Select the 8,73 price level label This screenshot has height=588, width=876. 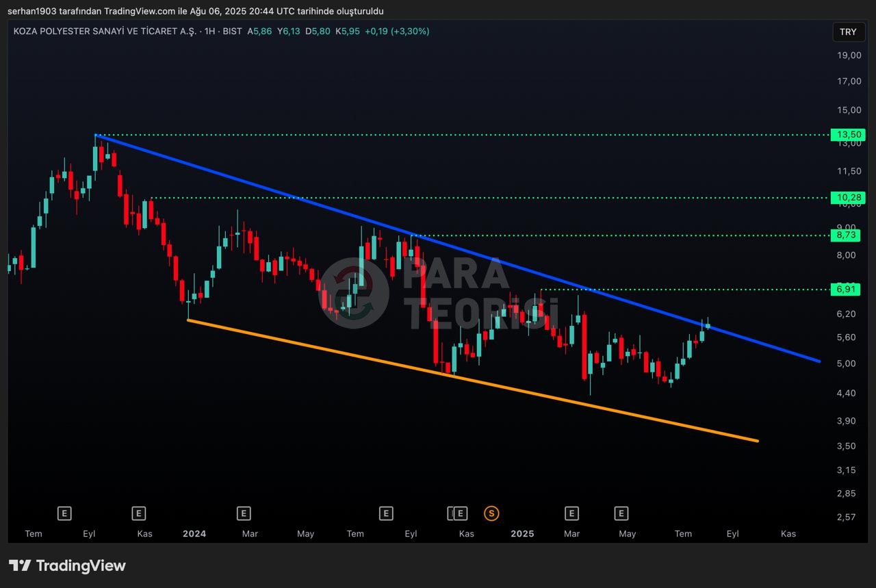point(845,235)
